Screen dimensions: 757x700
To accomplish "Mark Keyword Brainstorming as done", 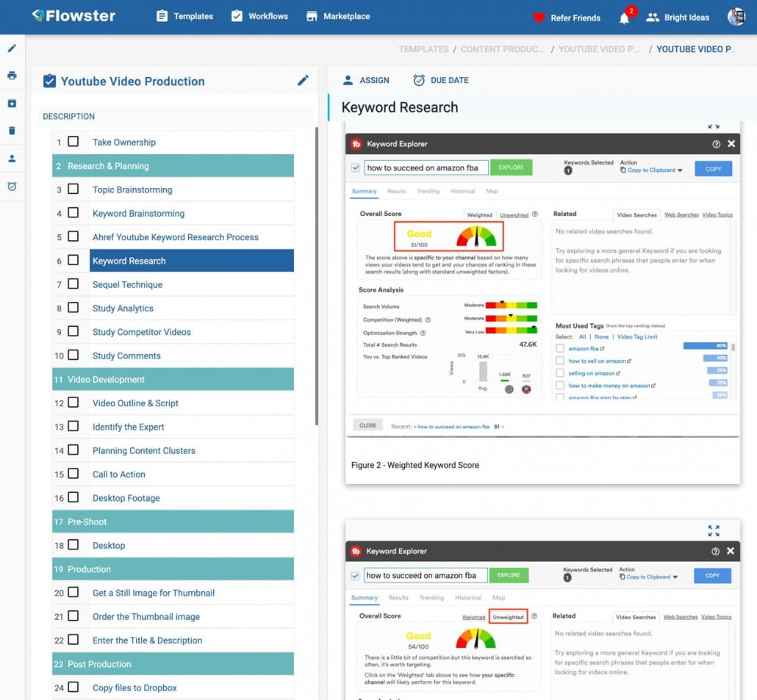I will tap(73, 212).
